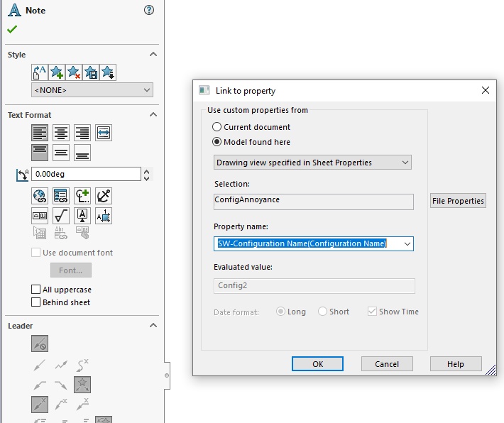Open the Note help question mark

(149, 10)
